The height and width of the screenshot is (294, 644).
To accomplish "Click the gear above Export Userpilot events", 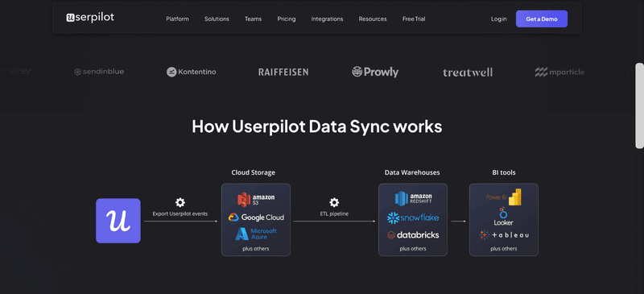I will pos(180,202).
